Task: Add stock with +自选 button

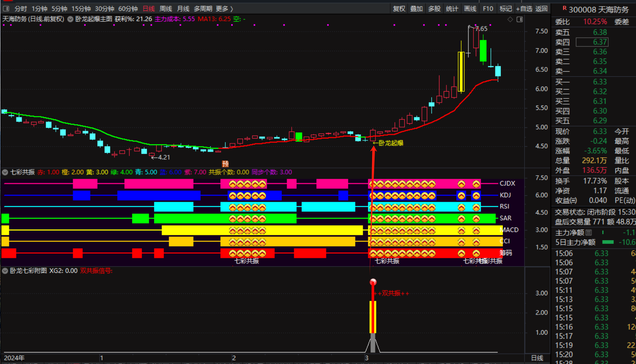Action: [x=524, y=9]
